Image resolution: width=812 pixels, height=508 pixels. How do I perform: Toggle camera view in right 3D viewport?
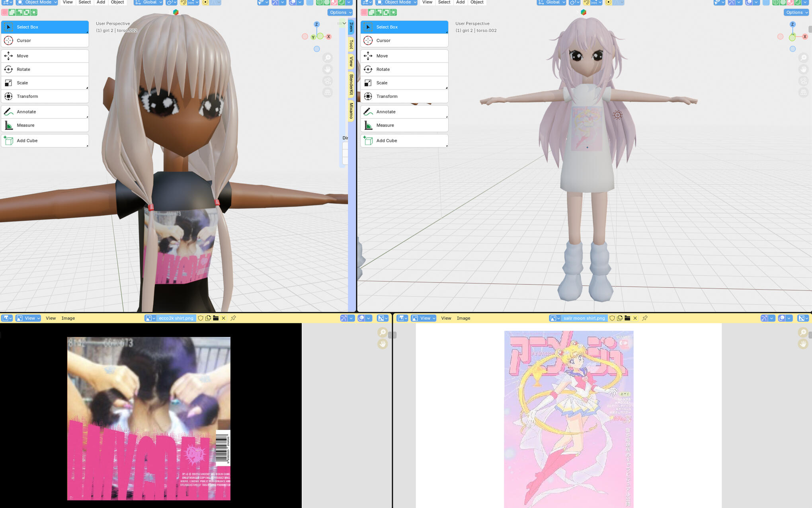tap(803, 81)
